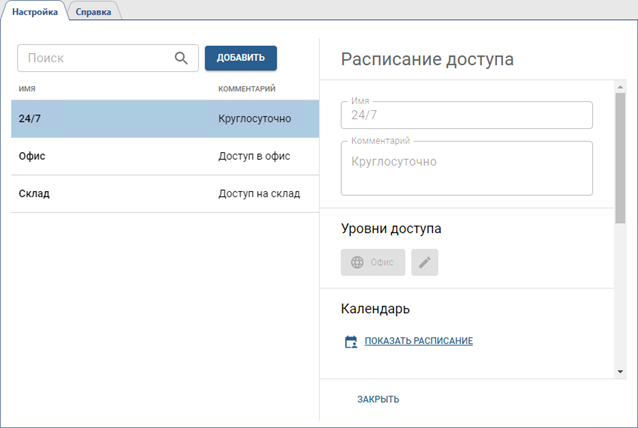
Task: Click the details panel vertical scrollbar thumb
Action: click(621, 155)
